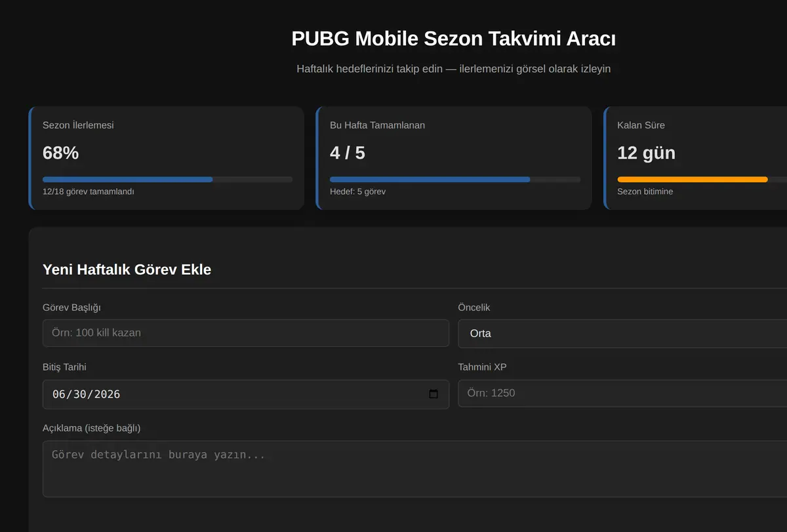The width and height of the screenshot is (787, 532).
Task: Focus the Görev Başlığı input field
Action: 246,333
